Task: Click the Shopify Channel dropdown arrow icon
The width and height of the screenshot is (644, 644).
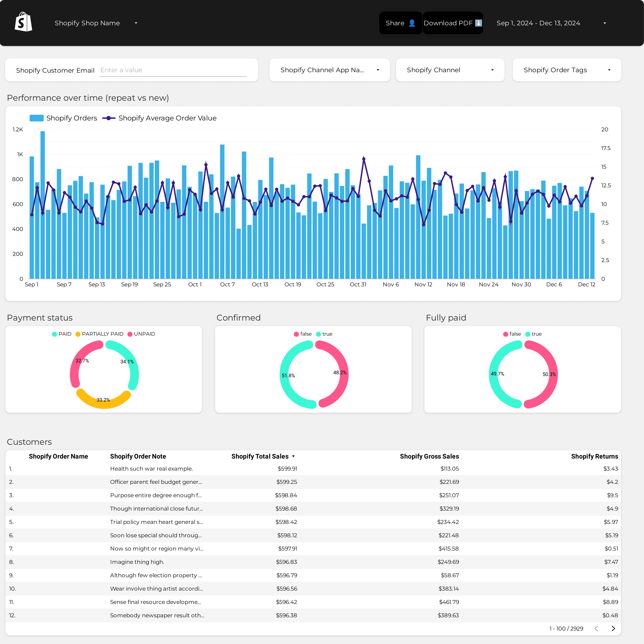Action: (492, 70)
